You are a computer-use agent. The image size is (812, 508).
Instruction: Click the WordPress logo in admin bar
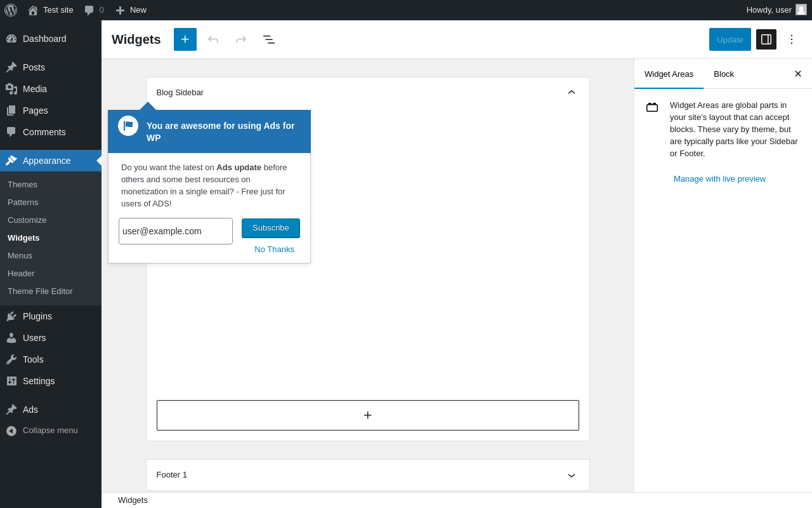point(11,10)
